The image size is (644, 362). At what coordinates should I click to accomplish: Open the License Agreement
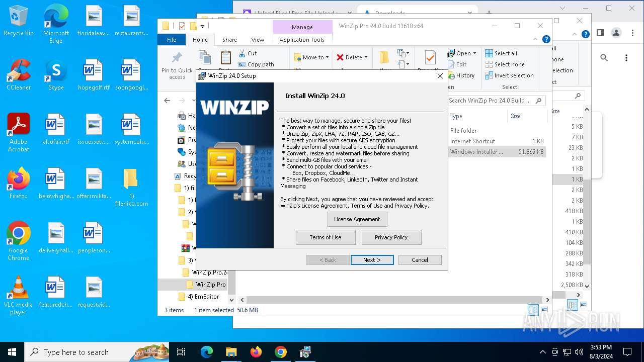click(x=357, y=219)
